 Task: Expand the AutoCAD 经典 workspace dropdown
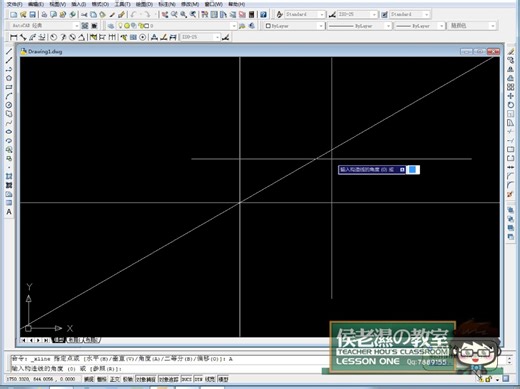[76, 26]
